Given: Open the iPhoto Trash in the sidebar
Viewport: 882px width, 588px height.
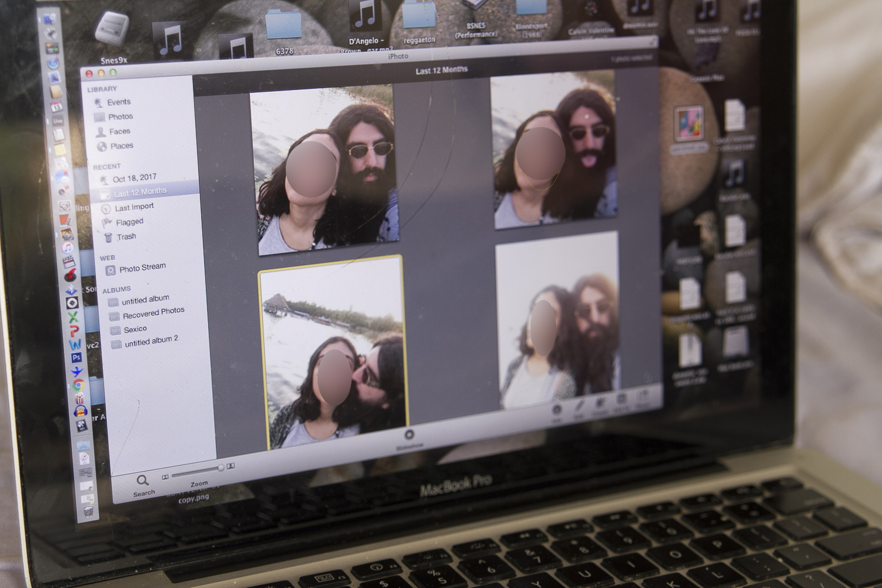Looking at the screenshot, I should (x=120, y=237).
